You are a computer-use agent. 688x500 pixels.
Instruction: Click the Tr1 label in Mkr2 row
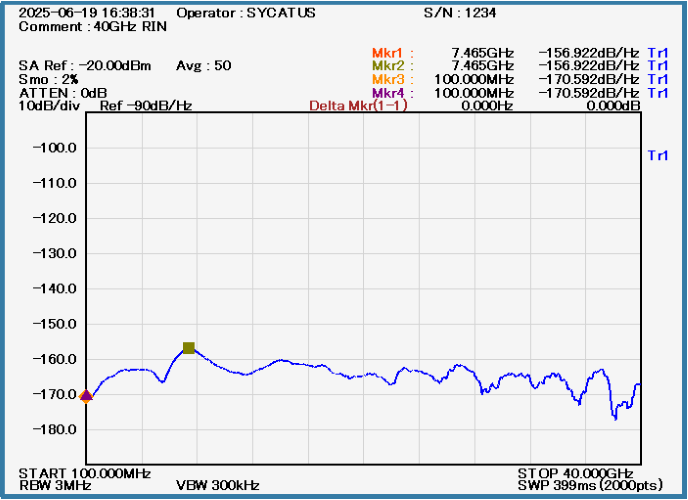(658, 66)
